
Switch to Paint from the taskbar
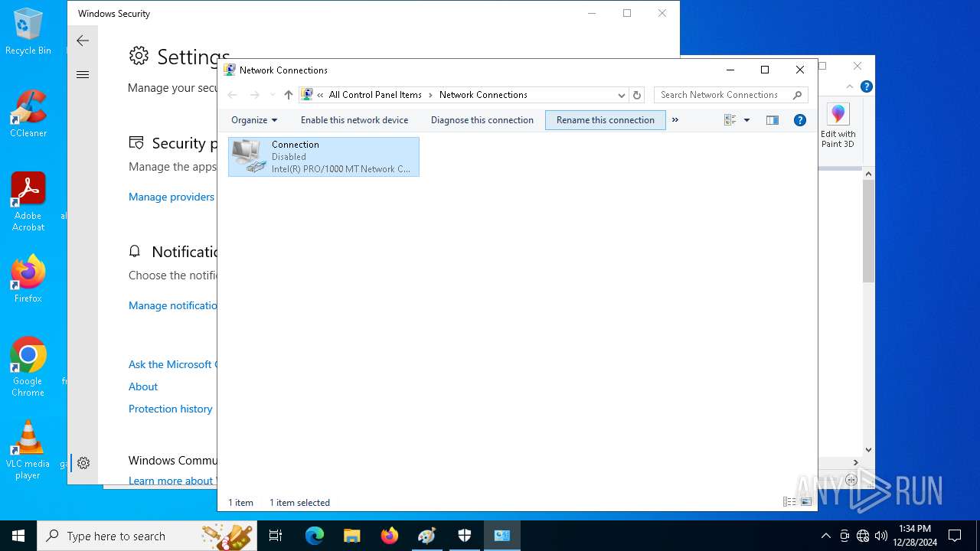point(427,536)
